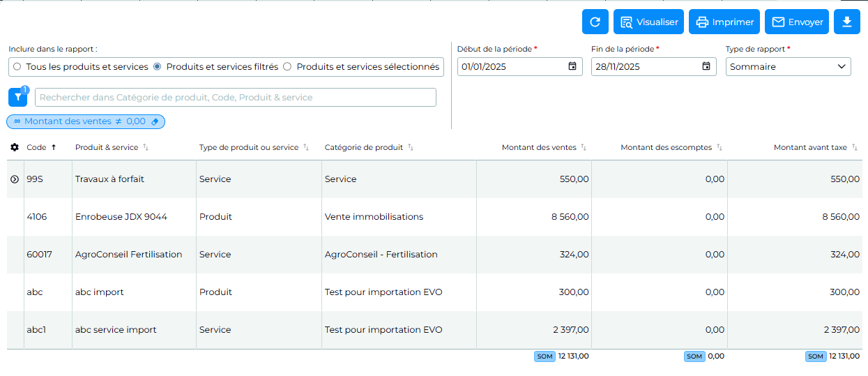Sort by Catégorie de produit column
The width and height of the screenshot is (868, 376).
411,147
